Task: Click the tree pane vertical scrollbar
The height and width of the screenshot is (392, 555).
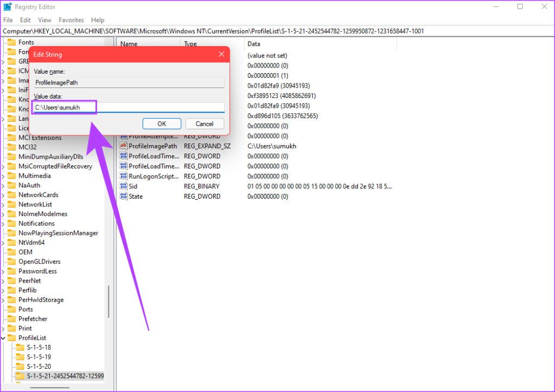Action: [108, 302]
